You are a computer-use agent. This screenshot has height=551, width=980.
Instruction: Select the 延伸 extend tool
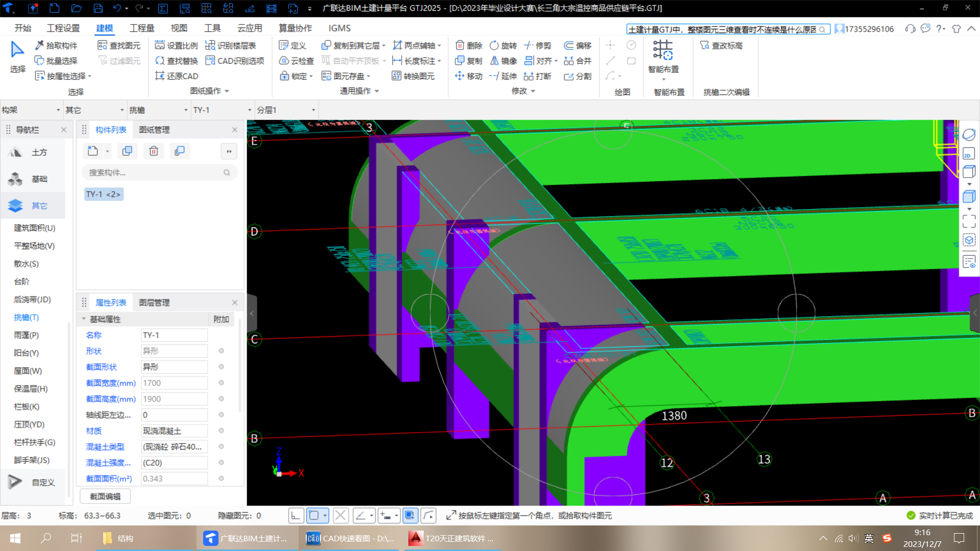(503, 76)
